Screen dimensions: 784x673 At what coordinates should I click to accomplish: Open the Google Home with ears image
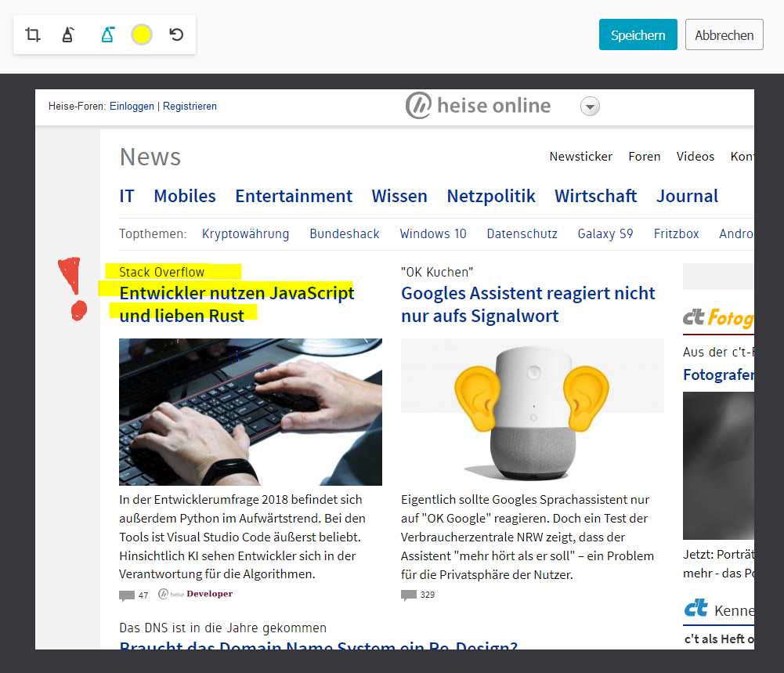532,412
